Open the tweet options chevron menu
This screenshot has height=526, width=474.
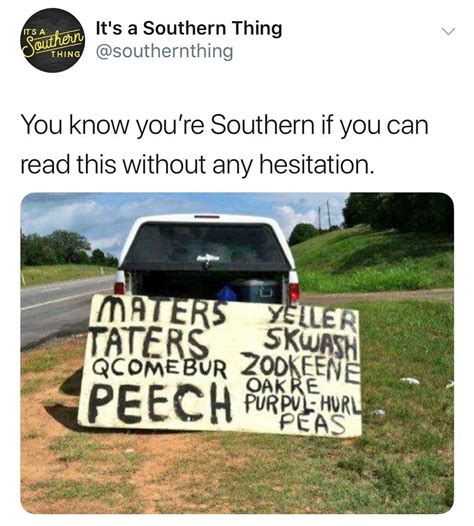[448, 32]
